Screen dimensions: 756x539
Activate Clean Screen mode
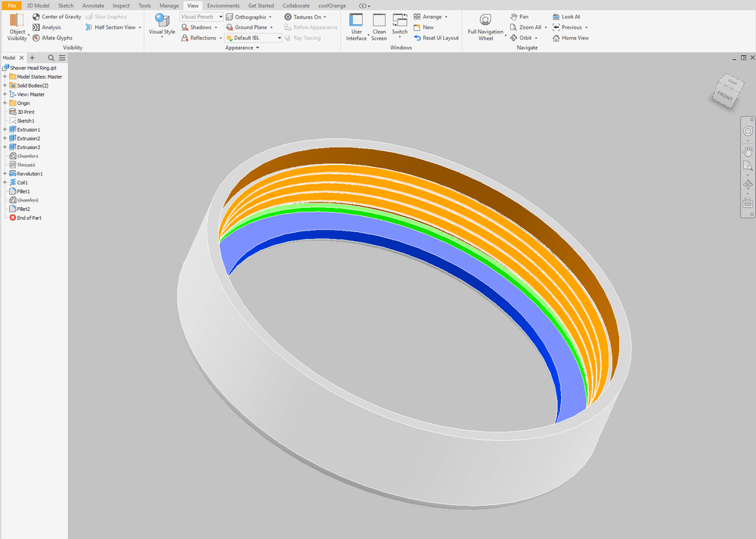coord(379,27)
